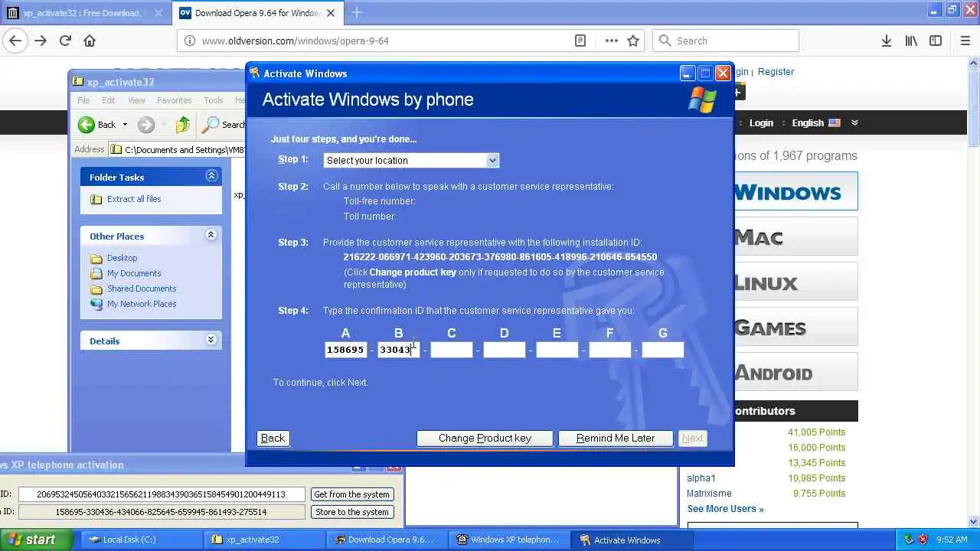The width and height of the screenshot is (980, 551).
Task: Collapse Folder Tasks panel
Action: click(x=211, y=177)
